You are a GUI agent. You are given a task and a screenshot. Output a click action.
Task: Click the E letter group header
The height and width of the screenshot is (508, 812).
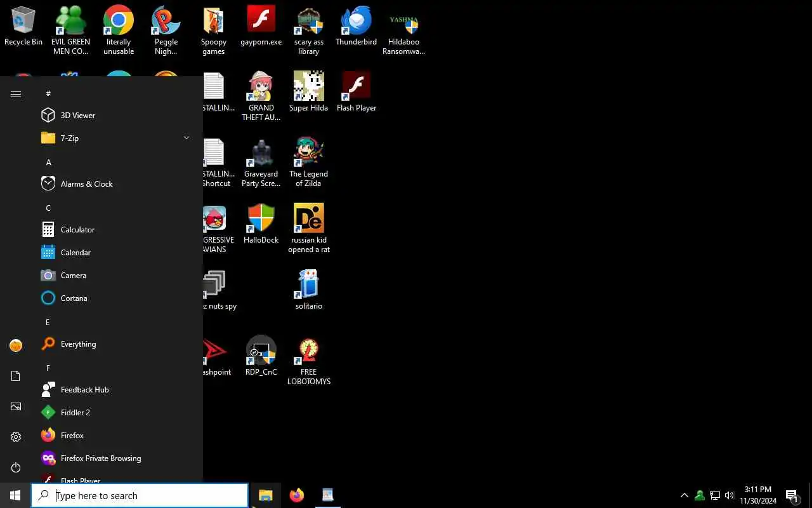pyautogui.click(x=48, y=322)
